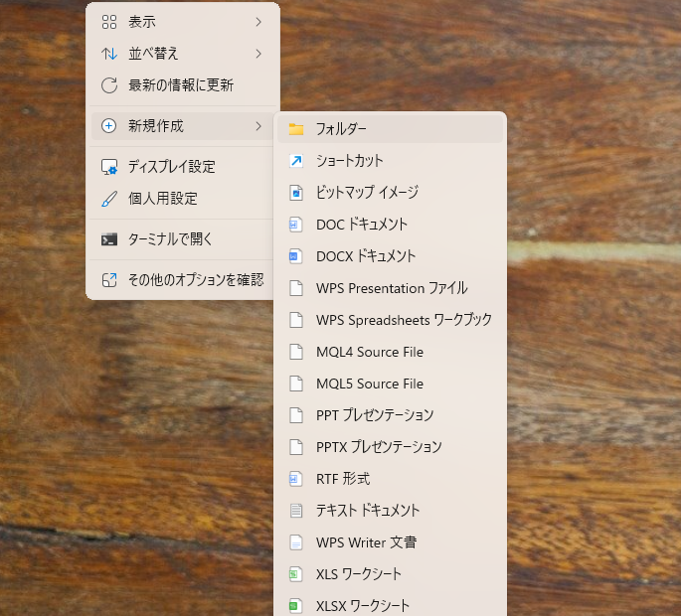The width and height of the screenshot is (681, 616).
Task: Click the WPS Writer 文書 file icon
Action: [296, 542]
